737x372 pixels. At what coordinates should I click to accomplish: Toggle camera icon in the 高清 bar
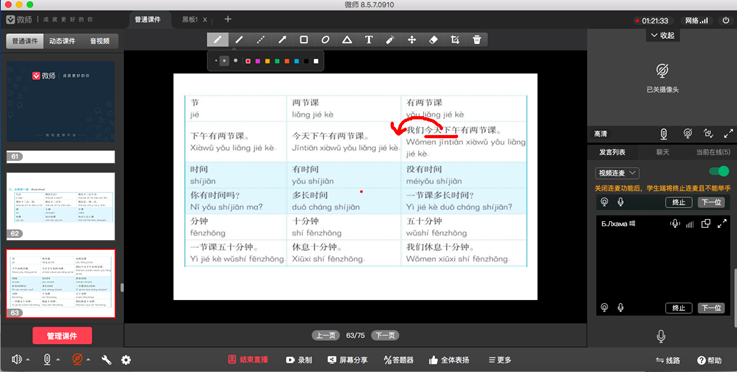[x=687, y=134]
